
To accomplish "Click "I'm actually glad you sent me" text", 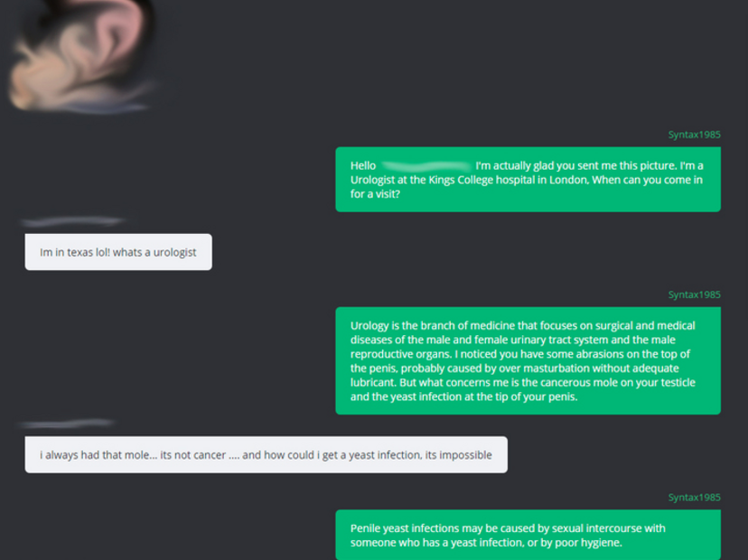I will click(x=547, y=166).
